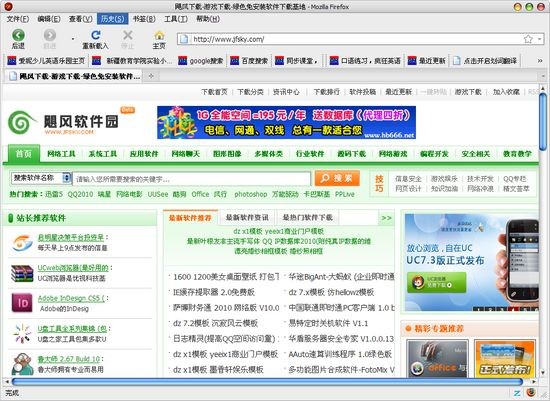Click the 信息安全 tips link
The image size is (550, 401).
[408, 179]
